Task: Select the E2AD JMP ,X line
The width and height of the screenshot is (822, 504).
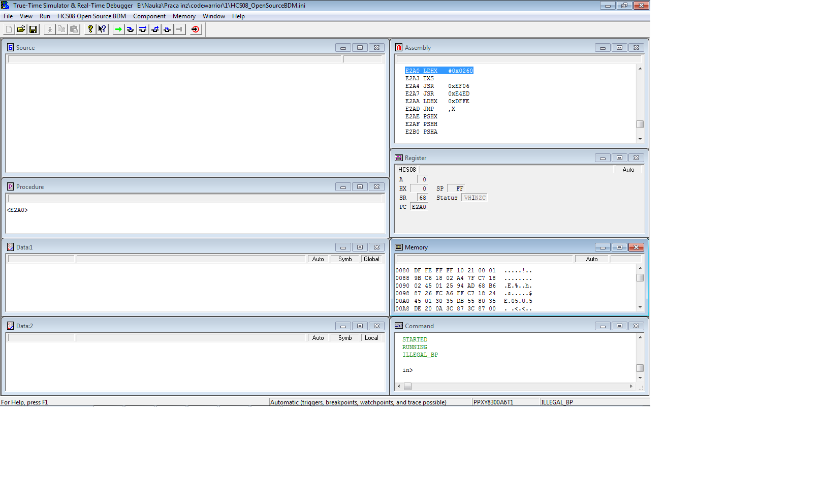Action: tap(430, 109)
